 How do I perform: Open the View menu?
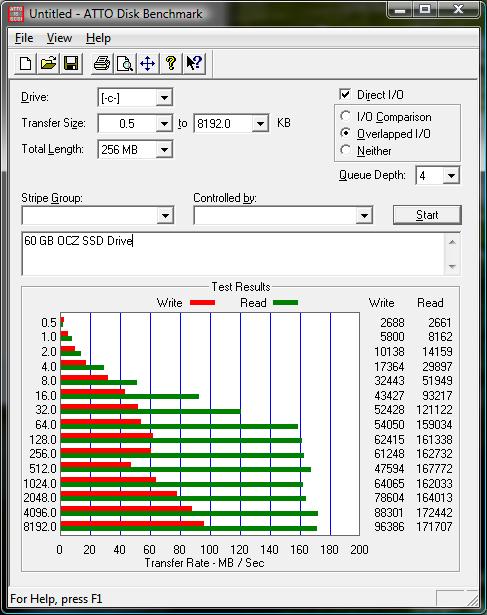[x=59, y=38]
